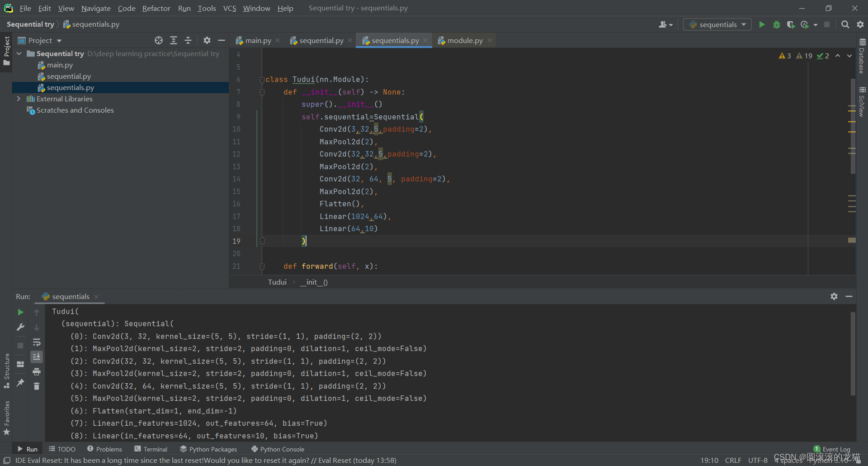Fold the forward method in gutter
868x466 pixels.
262,266
